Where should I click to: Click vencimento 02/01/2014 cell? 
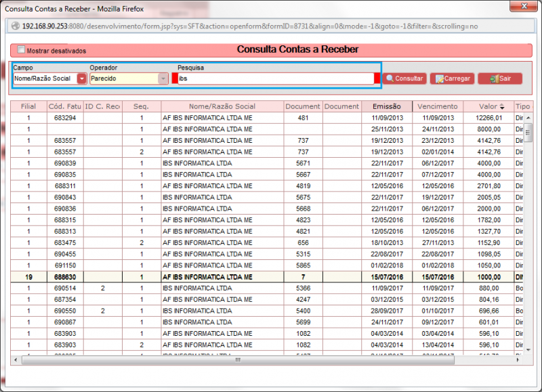(438, 152)
